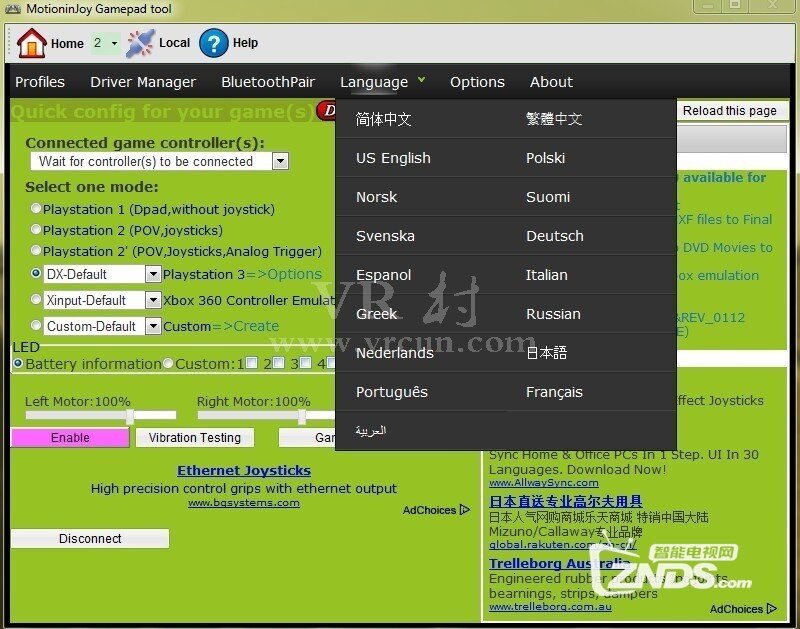Open www.bgsystems.com link

tap(243, 503)
